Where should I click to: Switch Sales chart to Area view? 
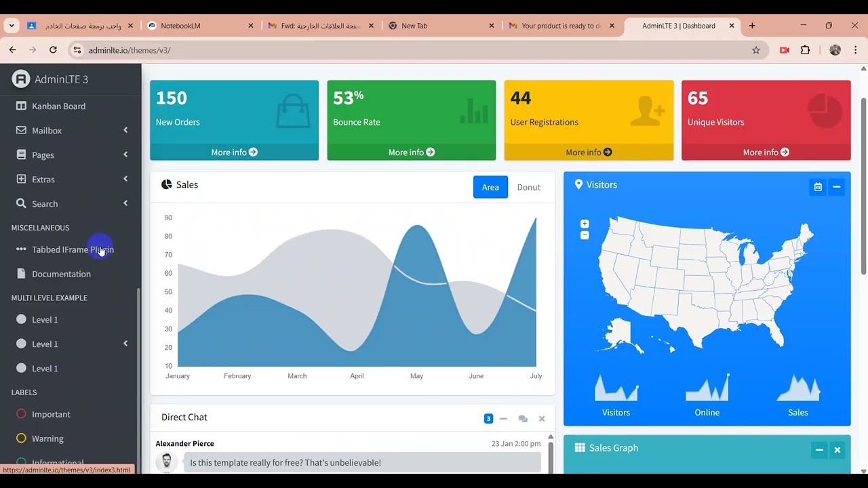[490, 187]
